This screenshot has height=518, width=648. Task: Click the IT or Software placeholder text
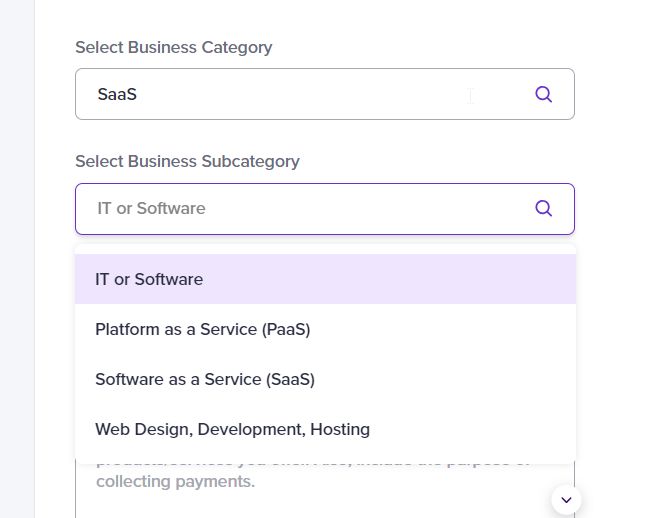[x=151, y=208]
